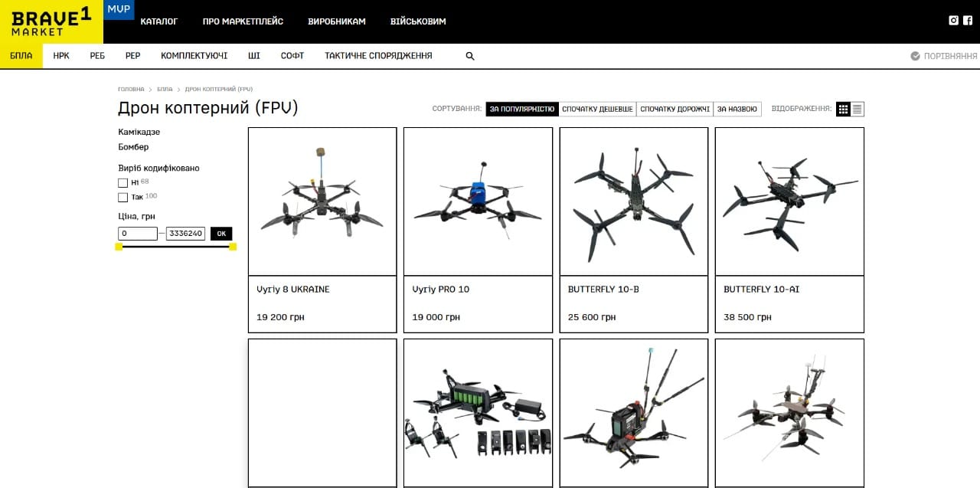Focus the minimum price input field
980x488 pixels.
coord(138,234)
